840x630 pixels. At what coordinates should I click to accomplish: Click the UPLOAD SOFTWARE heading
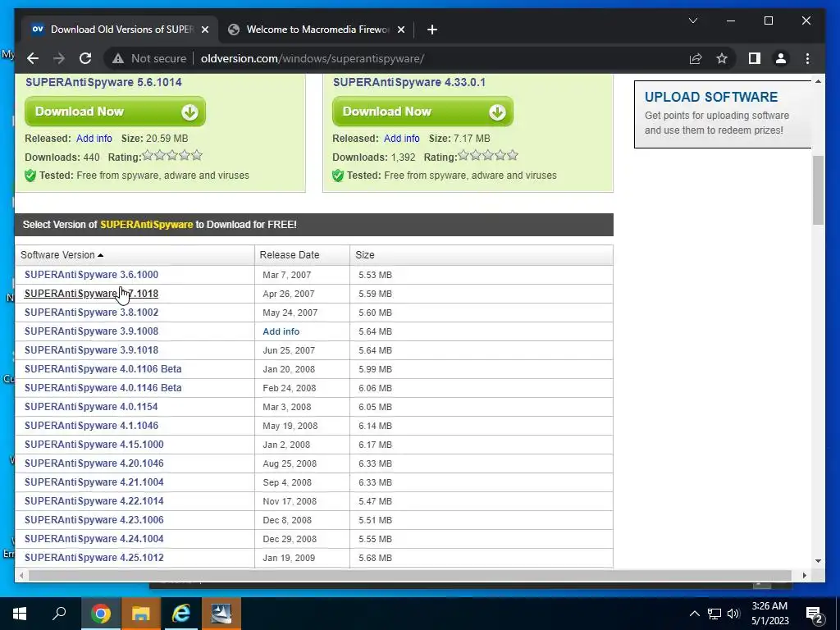(x=711, y=97)
